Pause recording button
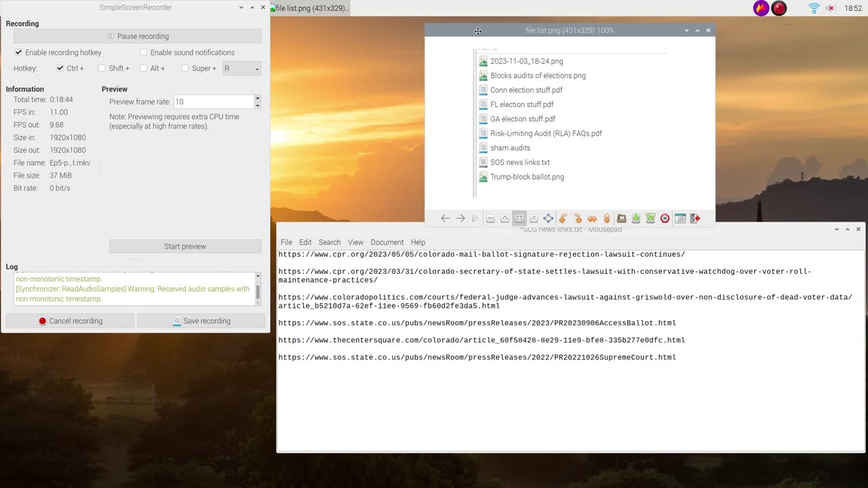Viewport: 868px width, 488px height. pyautogui.click(x=137, y=36)
